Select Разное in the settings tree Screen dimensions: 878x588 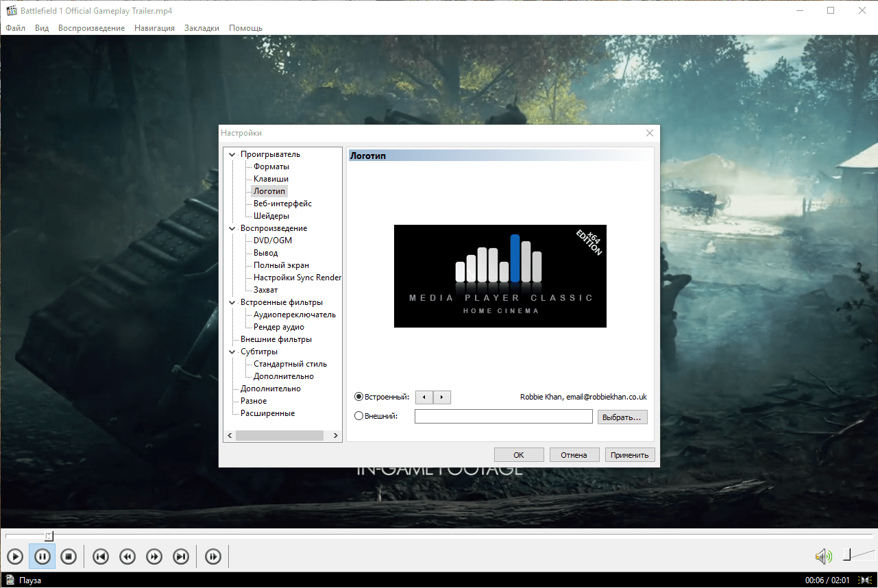click(x=254, y=401)
